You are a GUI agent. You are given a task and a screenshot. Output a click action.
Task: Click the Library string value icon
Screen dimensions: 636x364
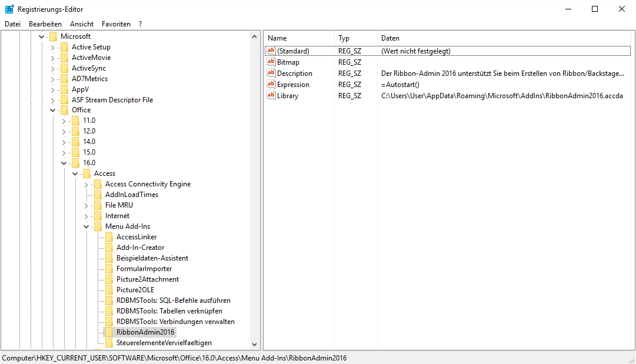(271, 95)
